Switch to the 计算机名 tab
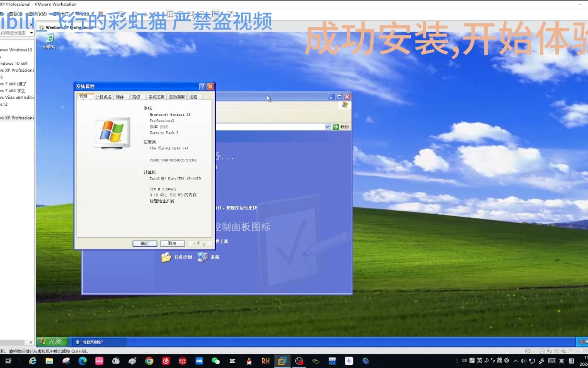The image size is (588, 368). point(103,97)
